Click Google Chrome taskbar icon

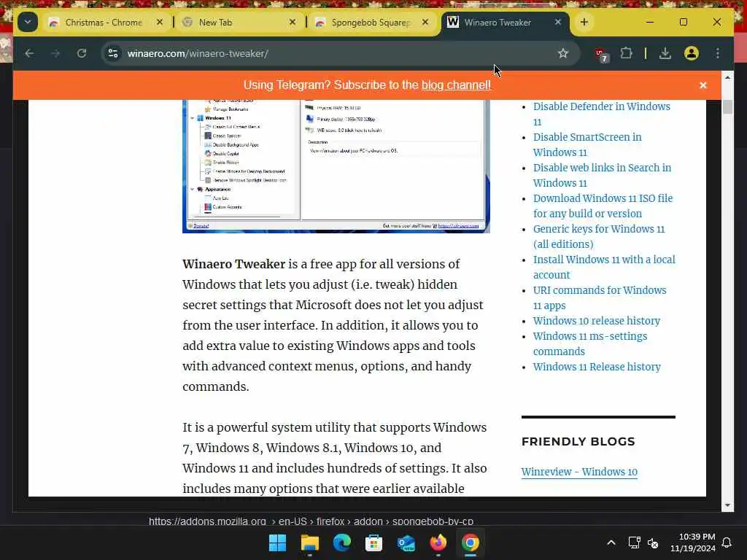pyautogui.click(x=471, y=542)
